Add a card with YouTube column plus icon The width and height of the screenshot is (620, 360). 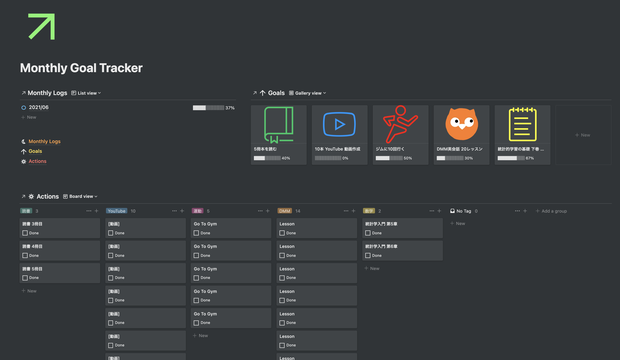point(182,211)
